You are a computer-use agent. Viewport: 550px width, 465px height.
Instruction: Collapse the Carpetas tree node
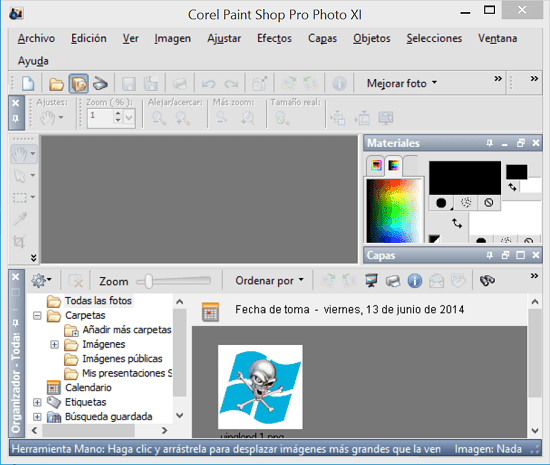(x=37, y=316)
